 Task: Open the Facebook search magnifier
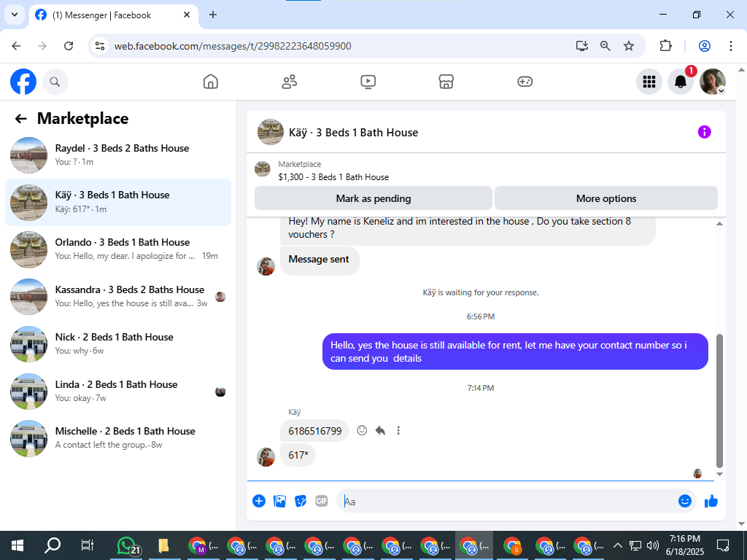tap(55, 82)
